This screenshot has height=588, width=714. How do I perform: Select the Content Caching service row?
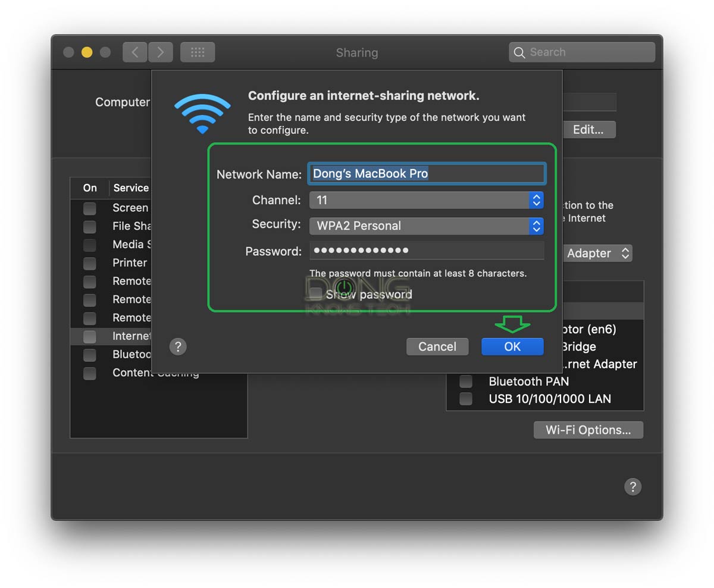pyautogui.click(x=158, y=373)
